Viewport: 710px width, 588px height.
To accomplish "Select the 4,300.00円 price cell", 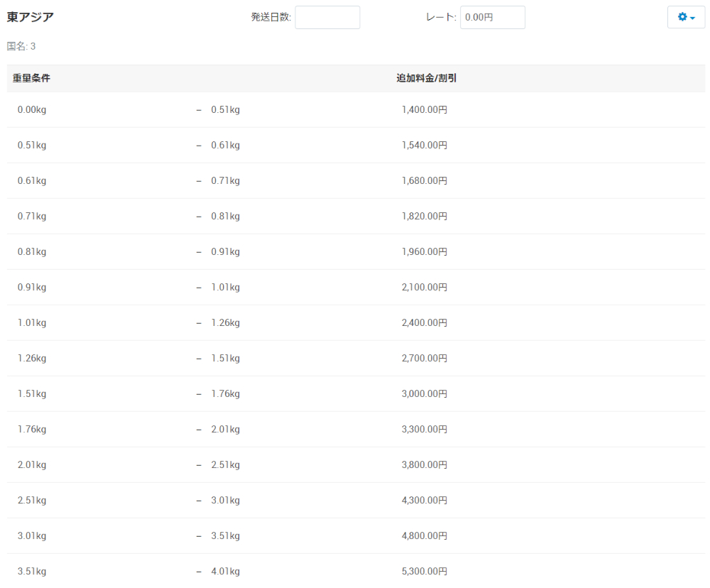I will point(425,500).
